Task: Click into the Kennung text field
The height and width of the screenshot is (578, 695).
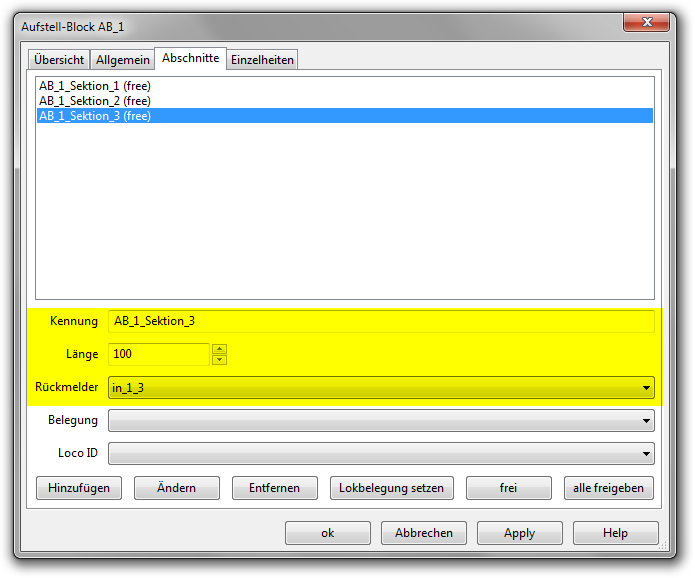Action: (380, 321)
